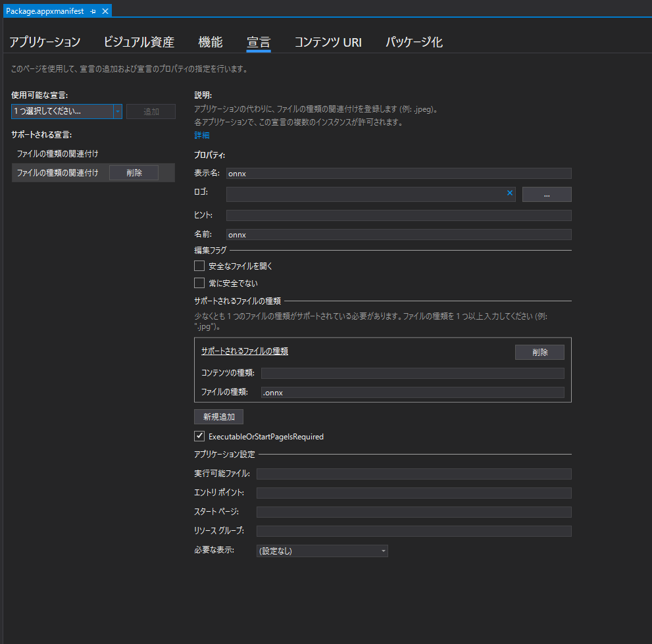Delete the selected declaration with 削除
Viewport: 652px width, 644px height.
[x=134, y=173]
